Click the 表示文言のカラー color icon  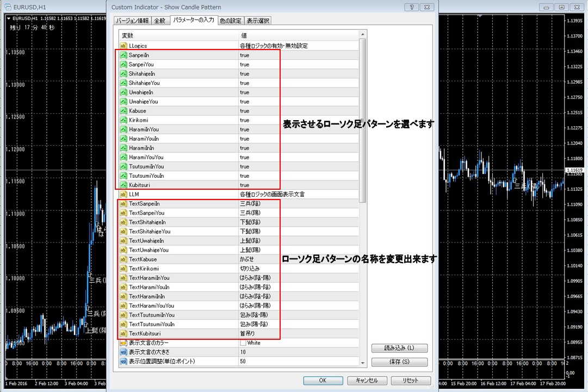click(x=123, y=343)
